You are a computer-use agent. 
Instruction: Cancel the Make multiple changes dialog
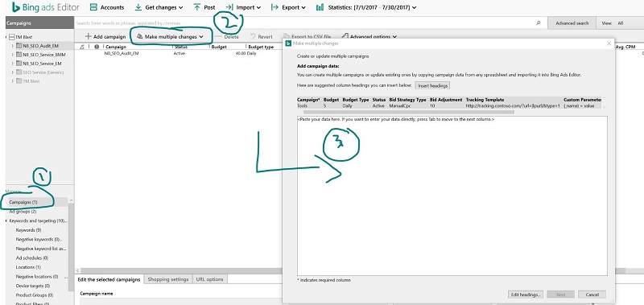[592, 295]
